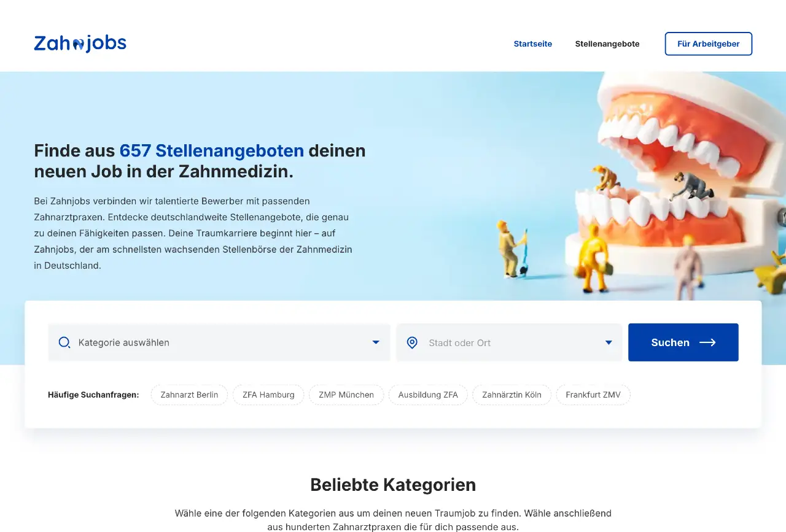Image resolution: width=786 pixels, height=532 pixels.
Task: Click the dentures hero image
Action: 663,184
